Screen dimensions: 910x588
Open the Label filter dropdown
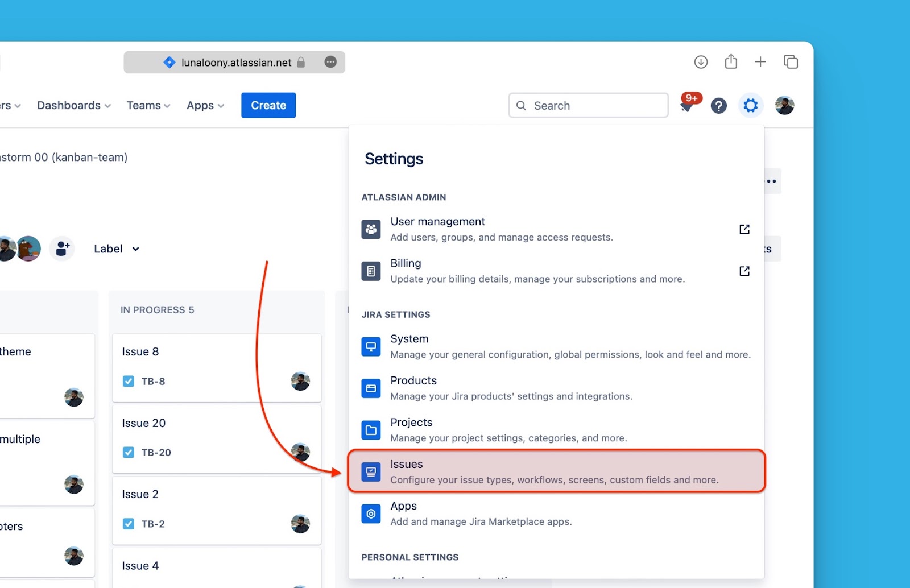coord(116,249)
